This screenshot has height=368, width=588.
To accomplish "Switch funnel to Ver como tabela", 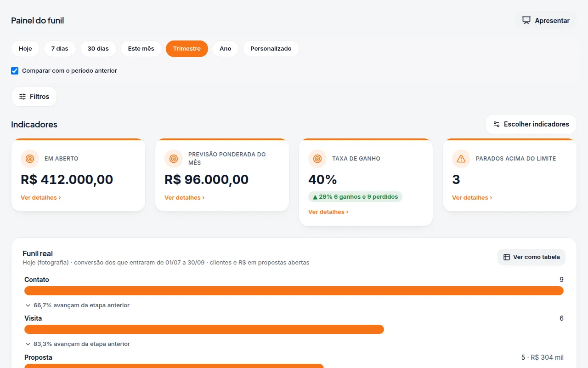I will click(x=531, y=257).
